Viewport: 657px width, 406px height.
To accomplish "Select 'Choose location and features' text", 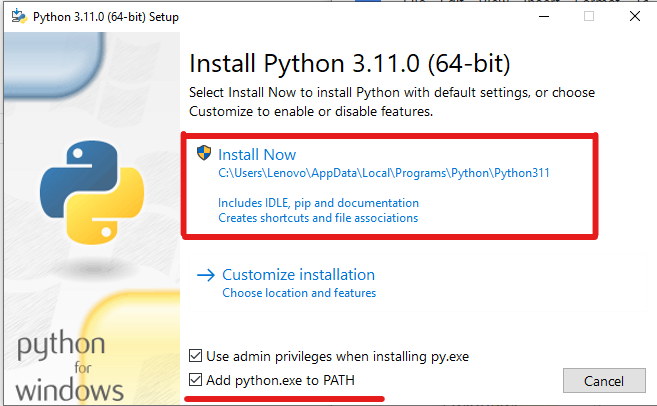I will pos(299,293).
